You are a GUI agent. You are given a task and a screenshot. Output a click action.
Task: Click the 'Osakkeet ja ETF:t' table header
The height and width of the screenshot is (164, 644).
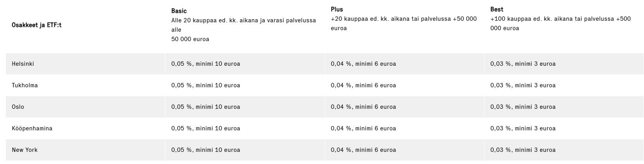tap(37, 25)
